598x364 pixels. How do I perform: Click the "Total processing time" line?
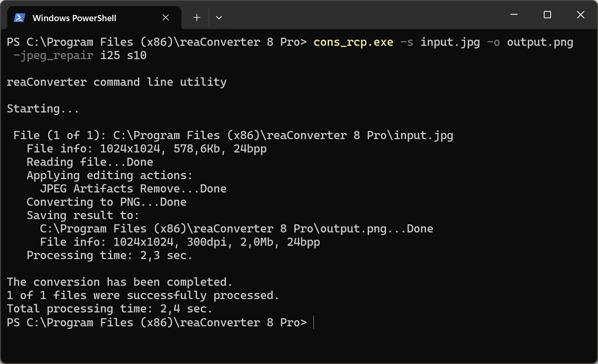click(x=109, y=309)
